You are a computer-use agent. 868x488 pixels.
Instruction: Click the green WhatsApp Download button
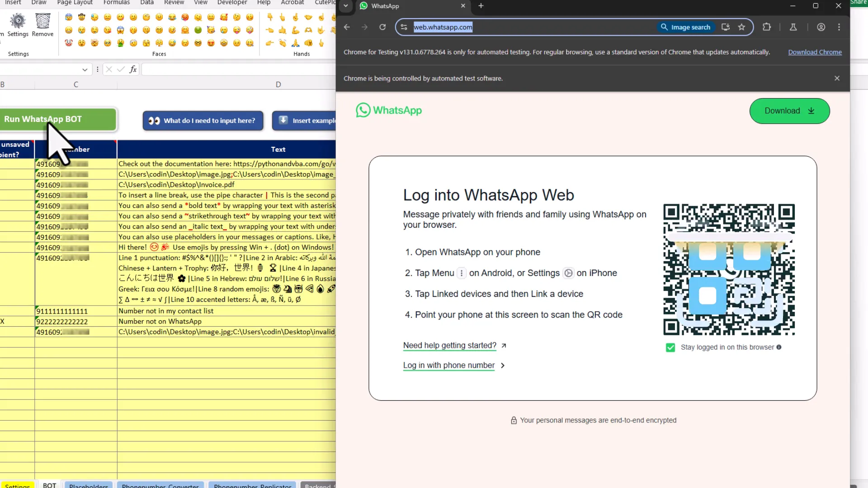(789, 111)
